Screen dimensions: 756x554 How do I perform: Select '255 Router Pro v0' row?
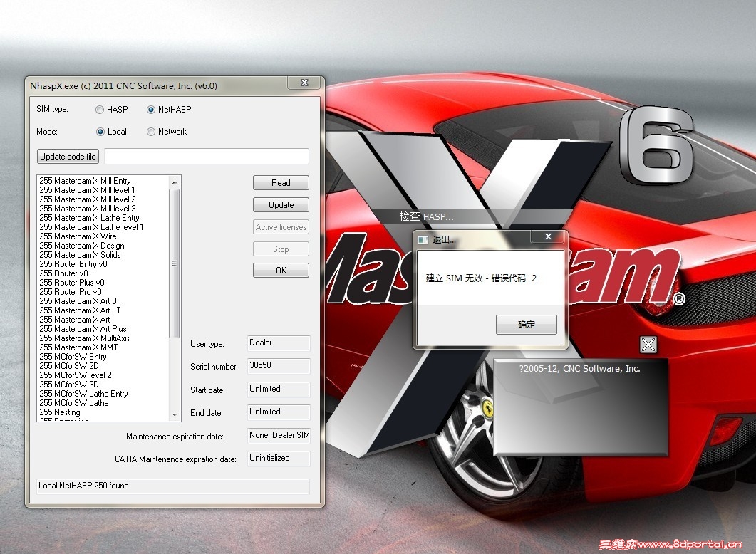pyautogui.click(x=103, y=292)
